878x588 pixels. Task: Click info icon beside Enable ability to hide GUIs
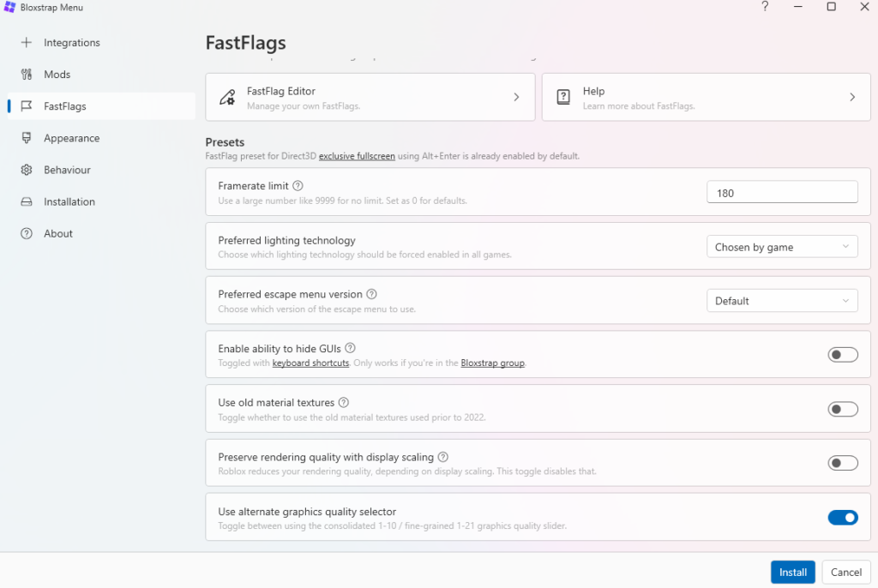(350, 348)
